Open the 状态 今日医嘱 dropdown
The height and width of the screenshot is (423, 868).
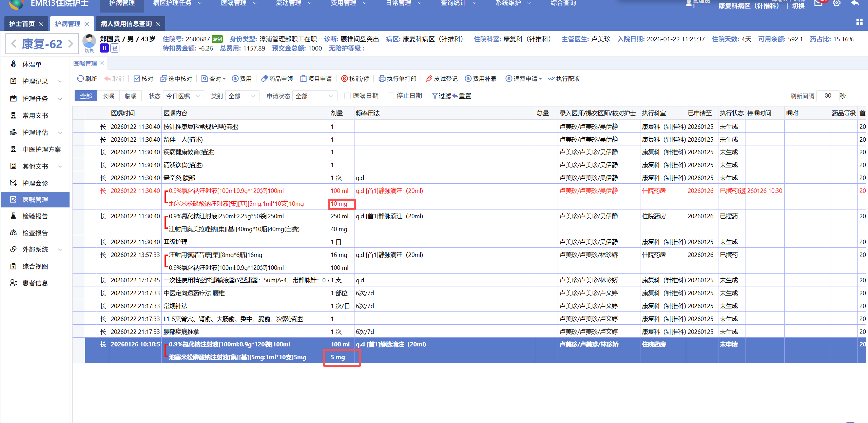pos(184,96)
